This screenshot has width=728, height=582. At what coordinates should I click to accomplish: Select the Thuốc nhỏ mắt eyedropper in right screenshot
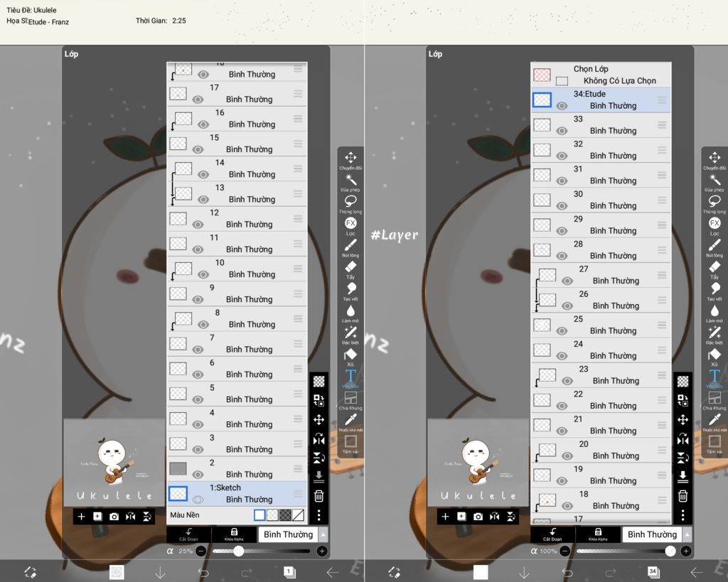(x=714, y=422)
